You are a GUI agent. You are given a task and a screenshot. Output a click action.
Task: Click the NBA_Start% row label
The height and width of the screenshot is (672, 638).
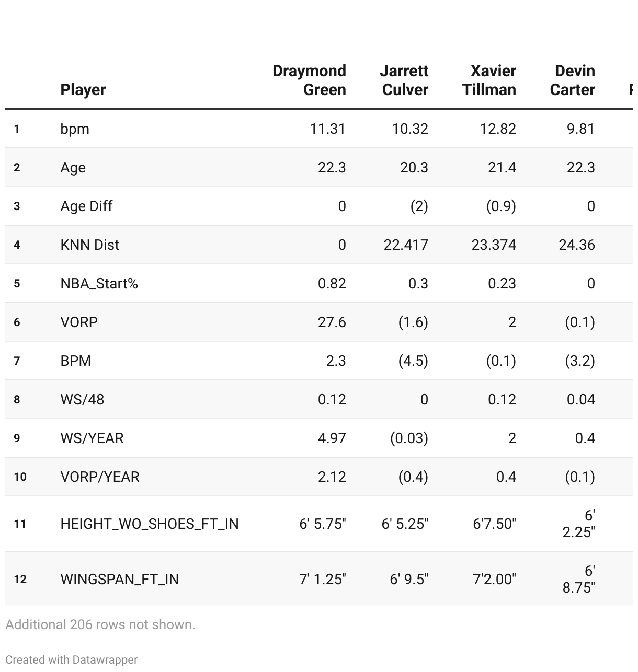(x=99, y=283)
